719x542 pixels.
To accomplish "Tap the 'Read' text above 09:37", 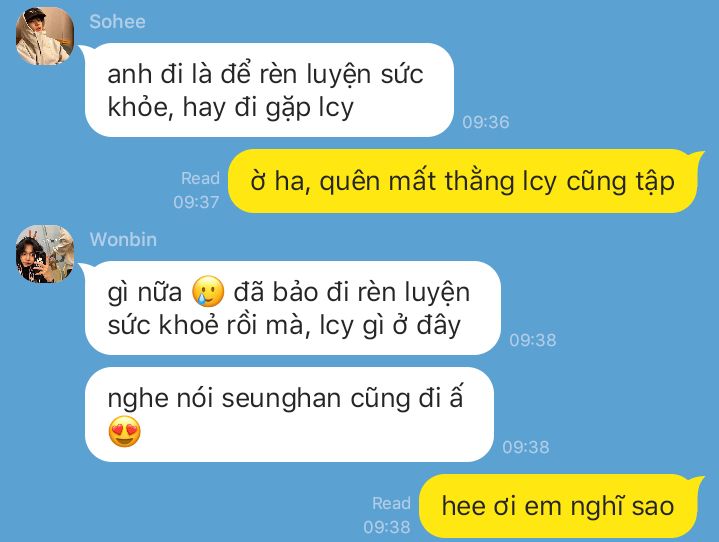I will pyautogui.click(x=200, y=178).
